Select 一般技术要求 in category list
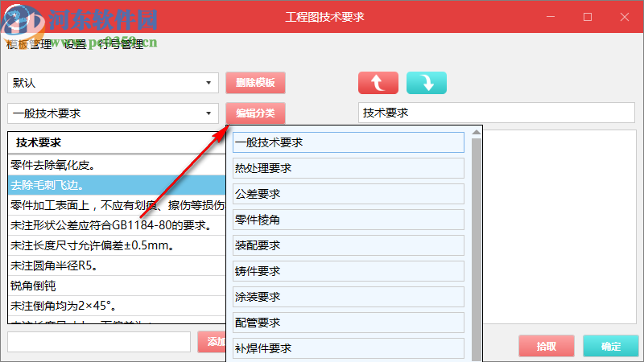The height and width of the screenshot is (362, 644). (349, 142)
